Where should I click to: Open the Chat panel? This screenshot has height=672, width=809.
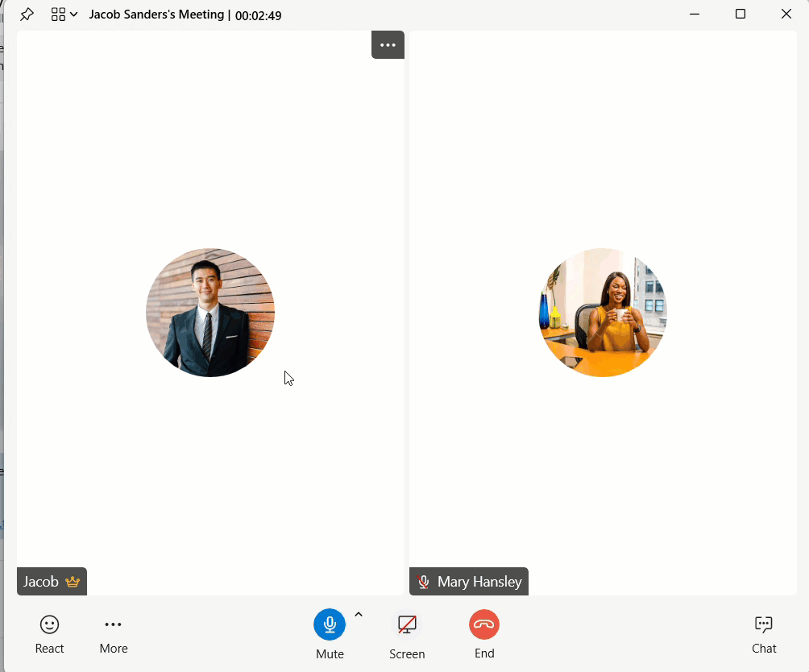[x=764, y=634]
